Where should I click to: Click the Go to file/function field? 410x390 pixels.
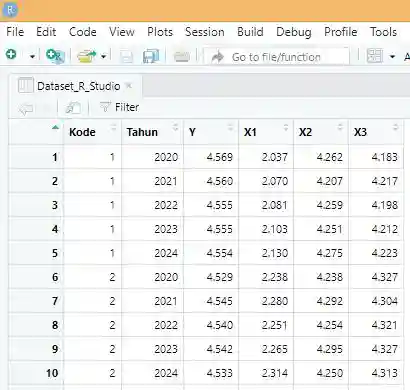pos(276,57)
